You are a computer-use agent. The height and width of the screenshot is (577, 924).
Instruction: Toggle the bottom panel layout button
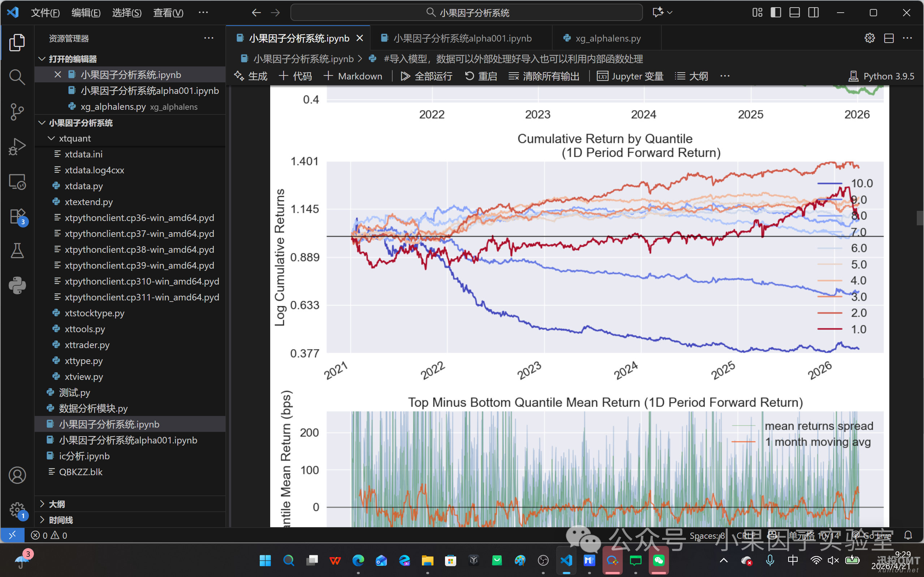795,13
